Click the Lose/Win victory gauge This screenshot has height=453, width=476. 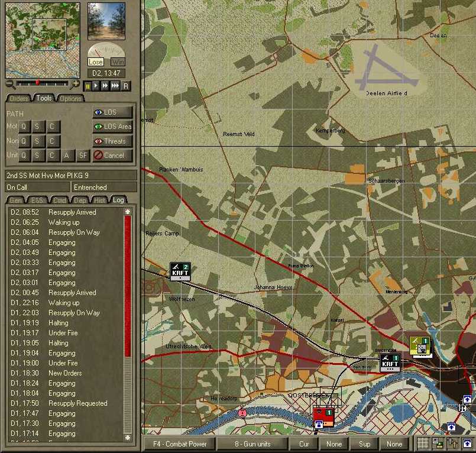(106, 55)
